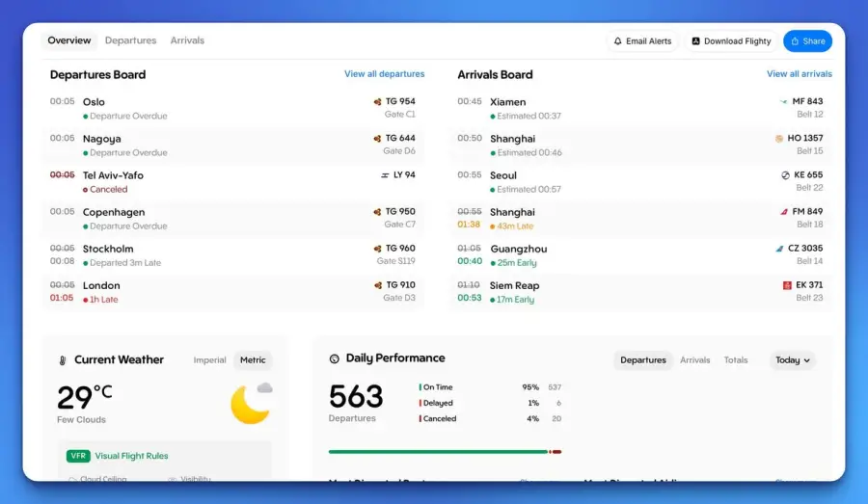Click the airline logo beside TG 950

[x=377, y=211]
